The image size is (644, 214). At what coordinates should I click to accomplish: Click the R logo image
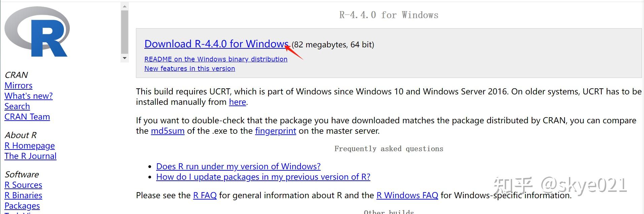pyautogui.click(x=37, y=32)
